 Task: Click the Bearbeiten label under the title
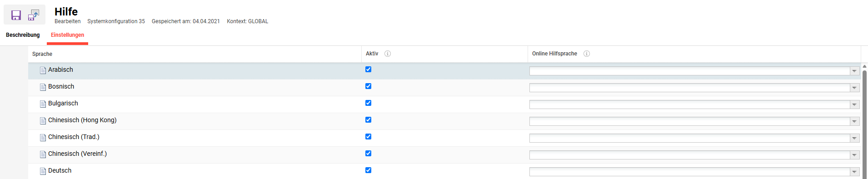point(67,21)
